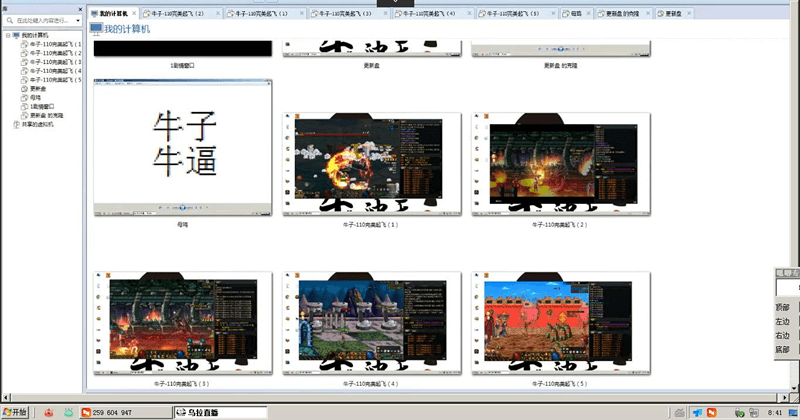The height and width of the screenshot is (420, 800).
Task: Select the 母鸡 thumbnail showing 牛子牛逼
Action: pyautogui.click(x=183, y=147)
